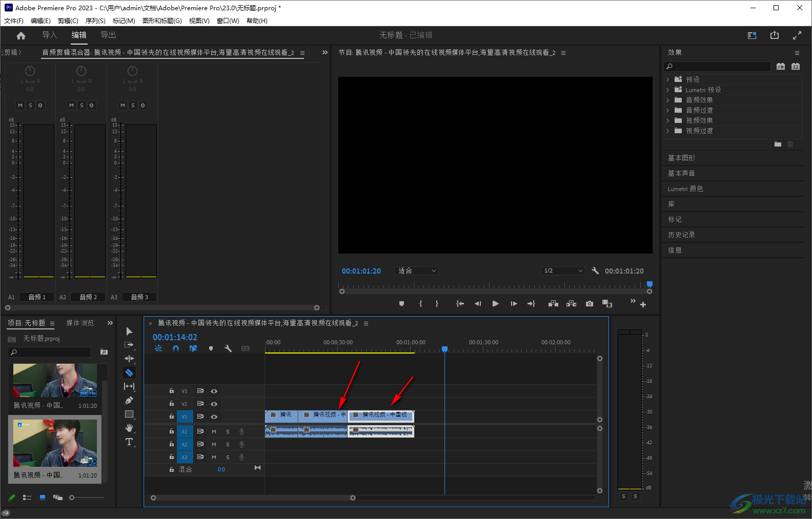This screenshot has width=812, height=519.
Task: Select the Rectangle tool
Action: point(129,414)
